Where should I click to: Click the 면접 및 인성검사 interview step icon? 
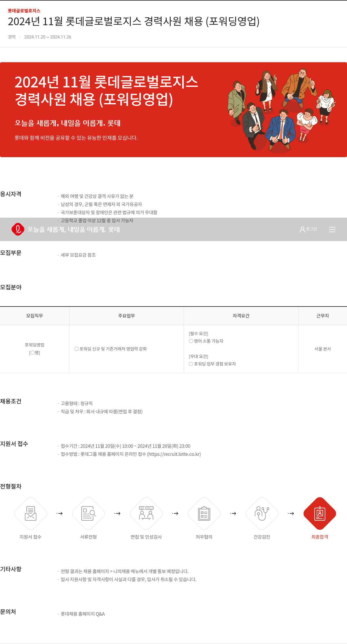pyautogui.click(x=146, y=513)
